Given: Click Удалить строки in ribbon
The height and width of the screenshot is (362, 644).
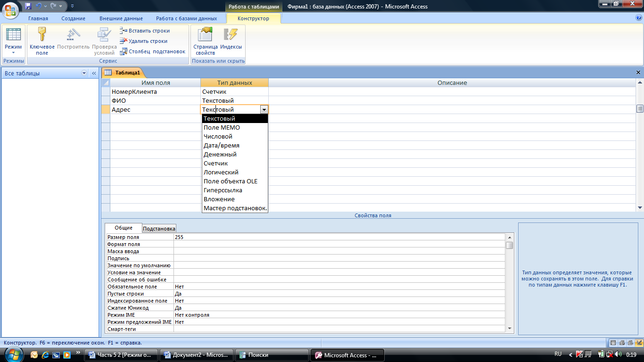Looking at the screenshot, I should click(x=144, y=41).
